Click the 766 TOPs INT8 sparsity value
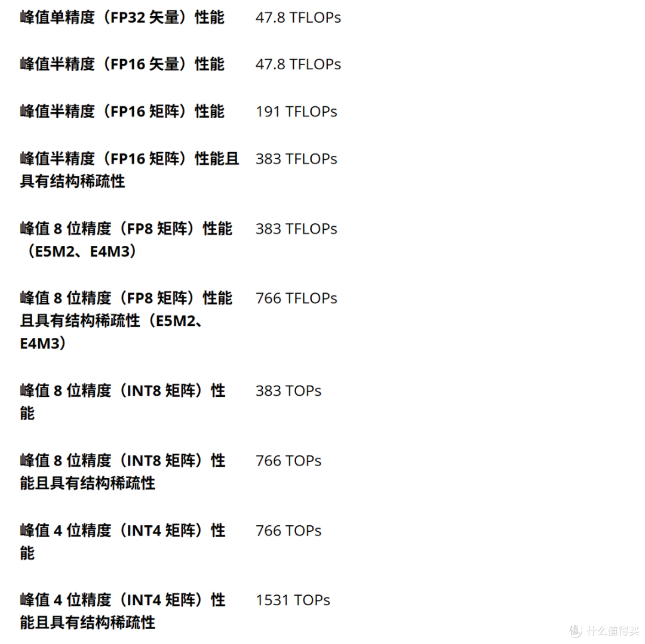 pyautogui.click(x=288, y=461)
